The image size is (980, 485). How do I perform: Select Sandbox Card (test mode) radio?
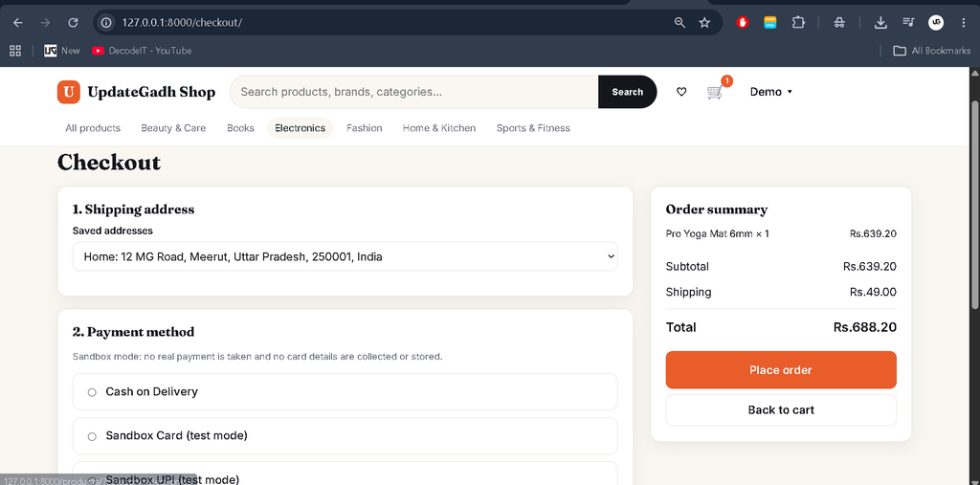click(x=92, y=436)
